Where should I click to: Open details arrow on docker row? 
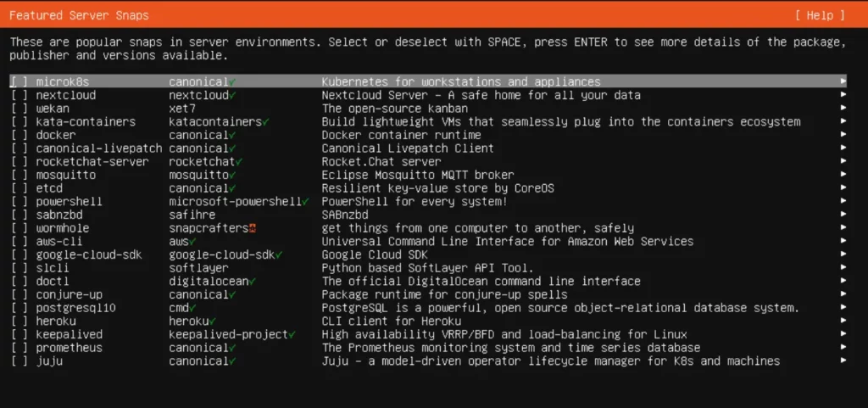point(843,135)
